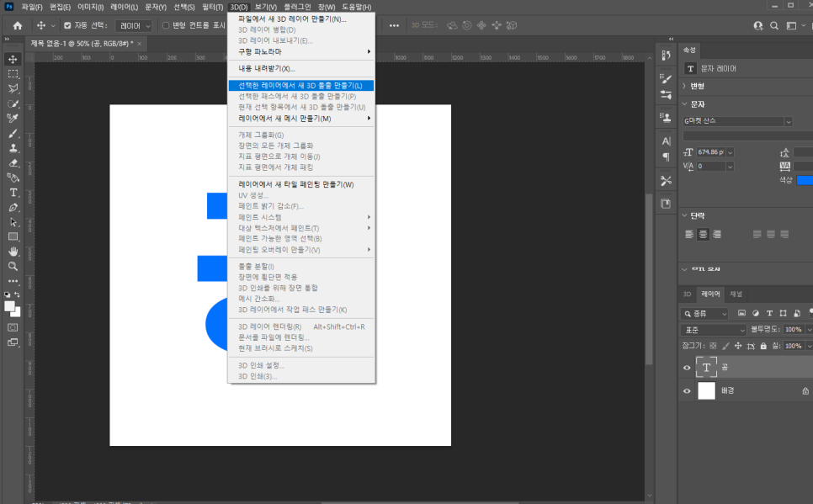The height and width of the screenshot is (504, 813).
Task: Select the Path Selection arrow tool
Action: (x=13, y=222)
